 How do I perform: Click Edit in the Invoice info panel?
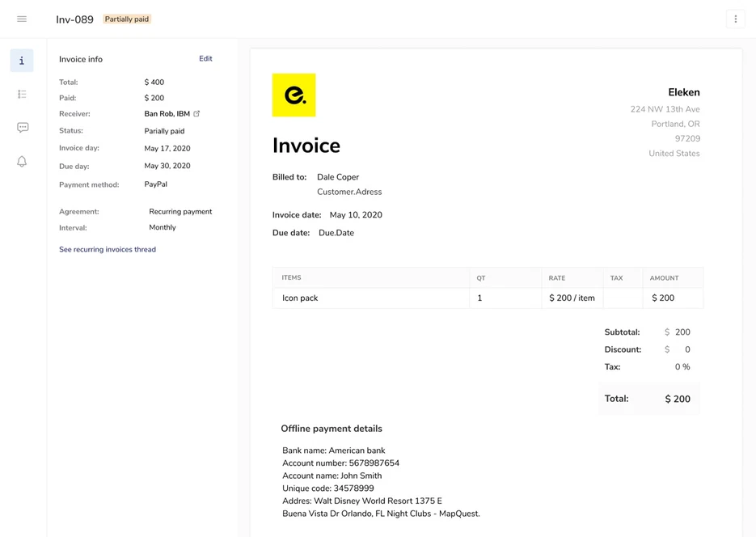(205, 58)
